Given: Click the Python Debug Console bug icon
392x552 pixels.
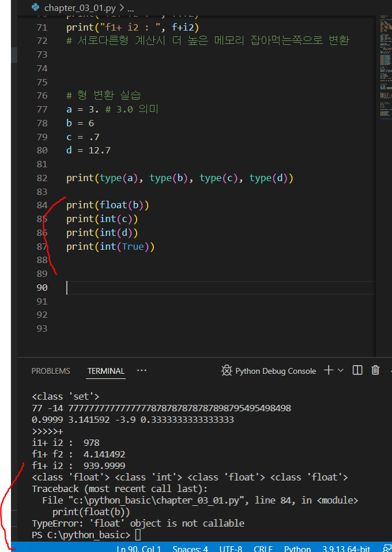Looking at the screenshot, I should pyautogui.click(x=227, y=371).
